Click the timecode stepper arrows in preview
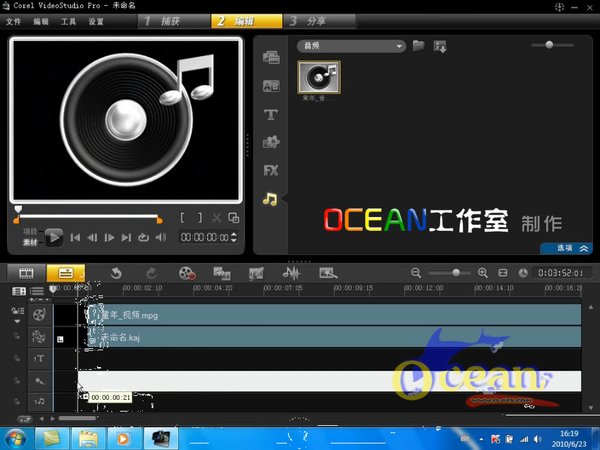600x450 pixels. click(234, 237)
